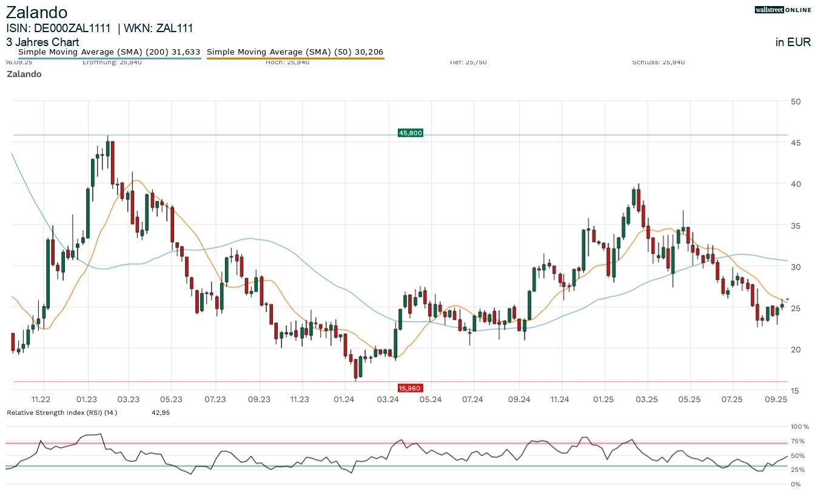The width and height of the screenshot is (818, 504).
Task: Click the RSI value 42,95
Action: click(160, 413)
